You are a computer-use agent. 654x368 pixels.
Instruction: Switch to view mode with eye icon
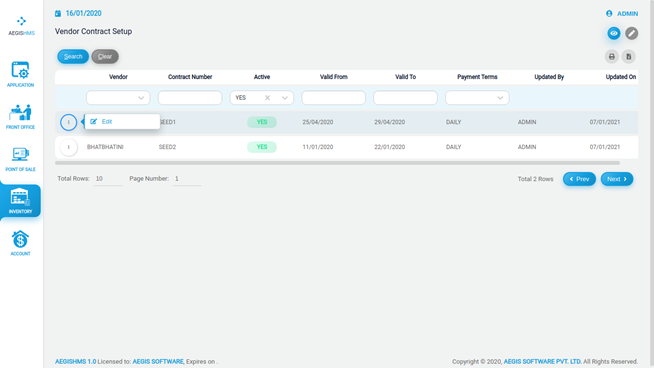tap(614, 33)
